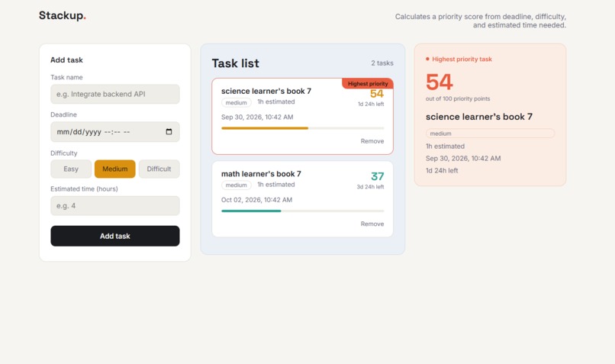Click the '2 tasks' counter
Screen dimensions: 615x364
tap(382, 63)
